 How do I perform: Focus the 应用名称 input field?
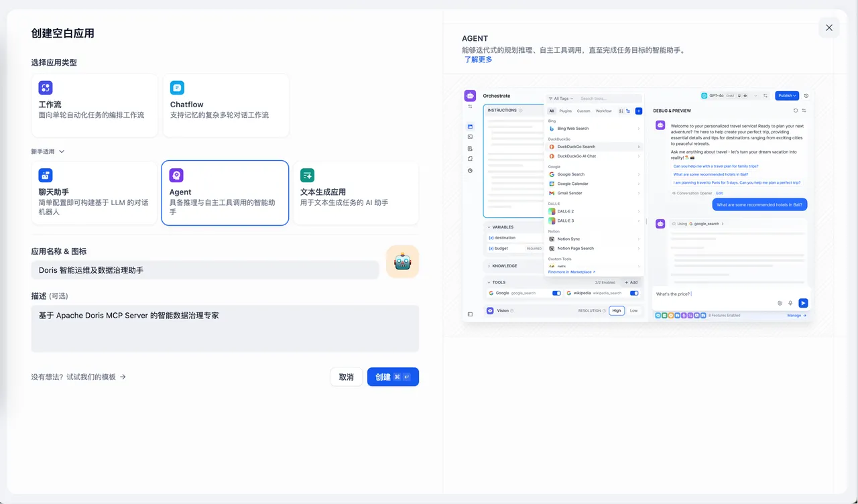click(x=205, y=270)
